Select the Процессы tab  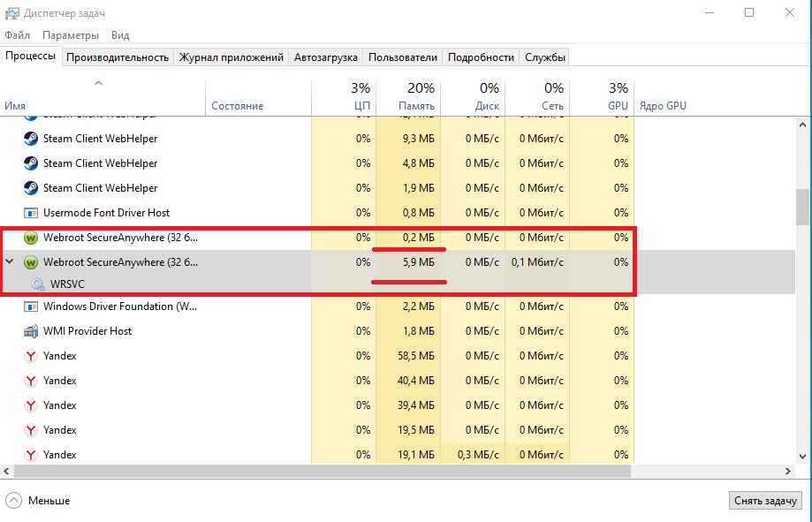click(31, 56)
